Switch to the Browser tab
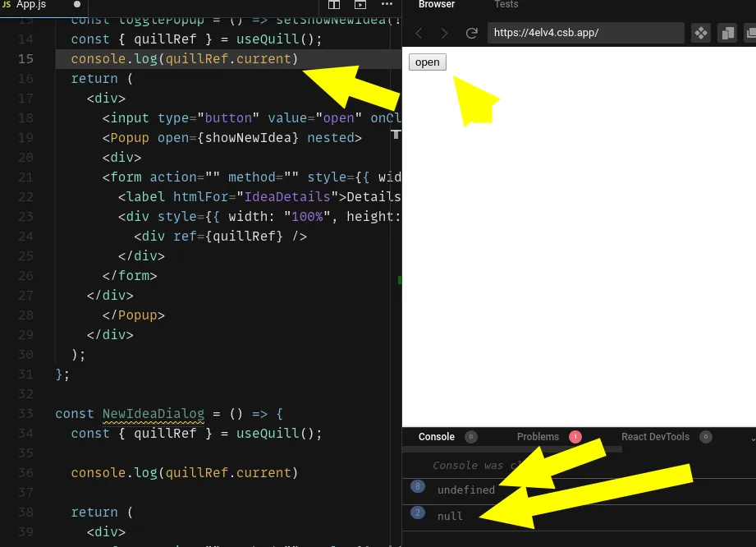 pyautogui.click(x=437, y=5)
